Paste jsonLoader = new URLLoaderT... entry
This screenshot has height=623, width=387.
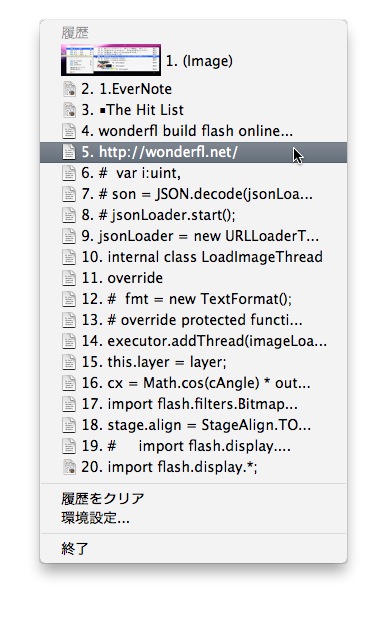(194, 236)
